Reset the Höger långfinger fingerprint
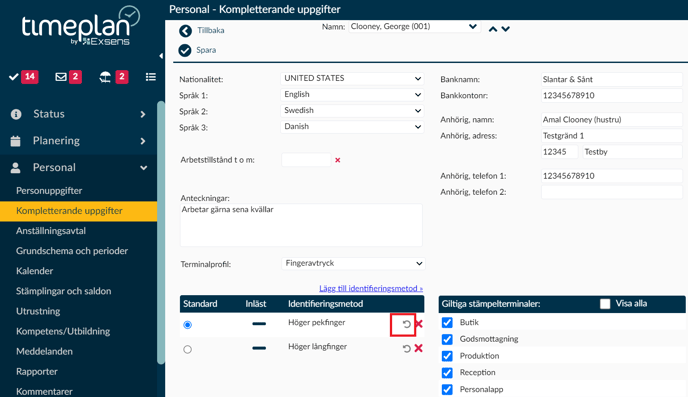The height and width of the screenshot is (397, 688). pyautogui.click(x=406, y=348)
